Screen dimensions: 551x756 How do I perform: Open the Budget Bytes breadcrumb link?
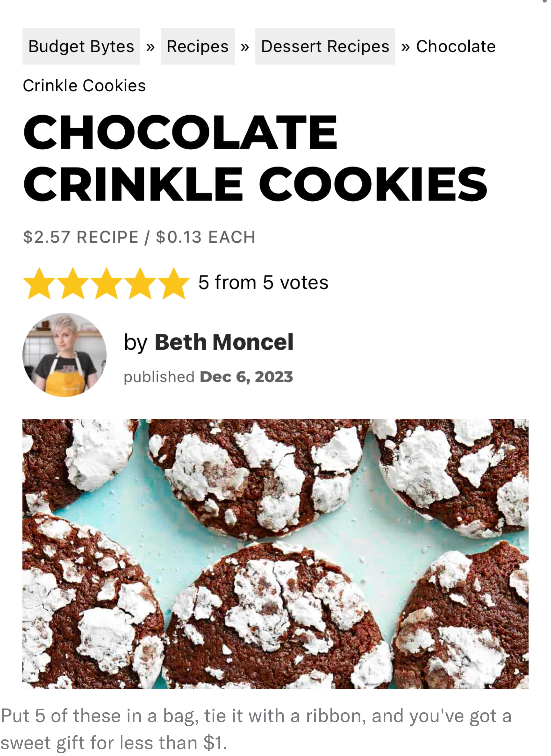81,46
